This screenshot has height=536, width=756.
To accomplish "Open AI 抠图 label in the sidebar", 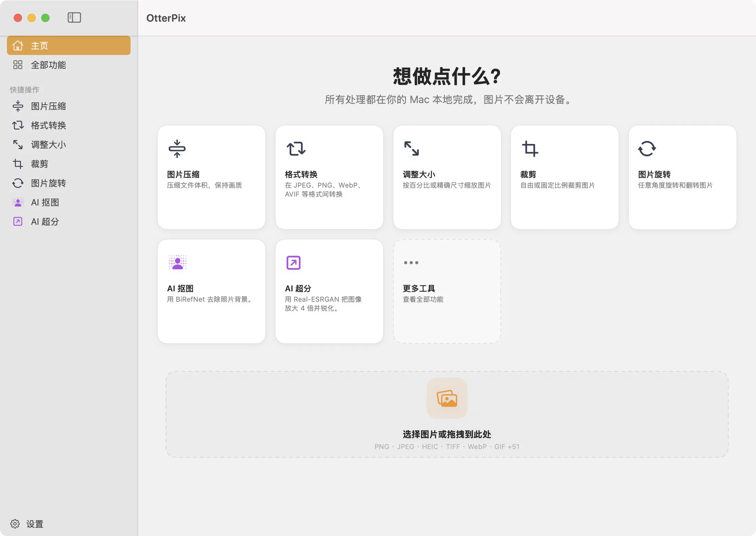I will tap(45, 202).
